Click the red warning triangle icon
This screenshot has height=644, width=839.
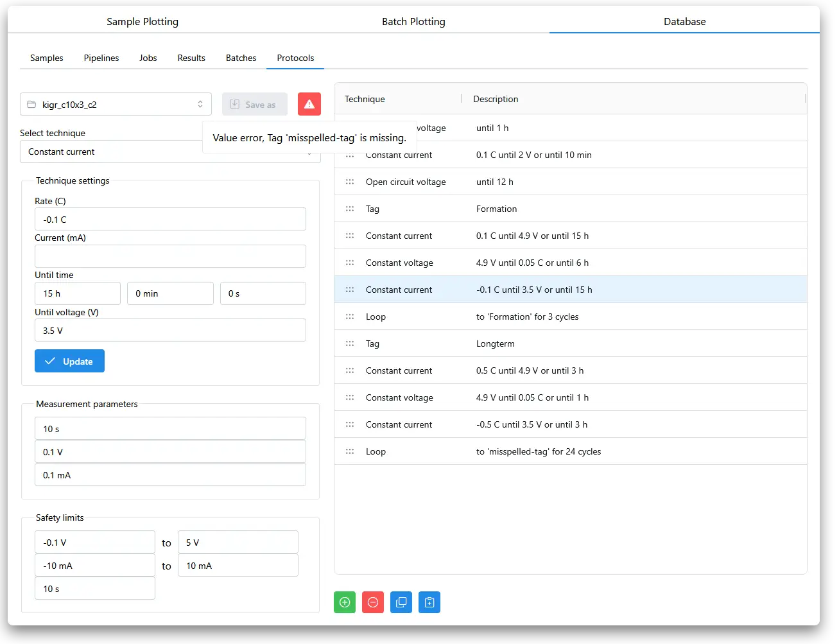point(309,104)
